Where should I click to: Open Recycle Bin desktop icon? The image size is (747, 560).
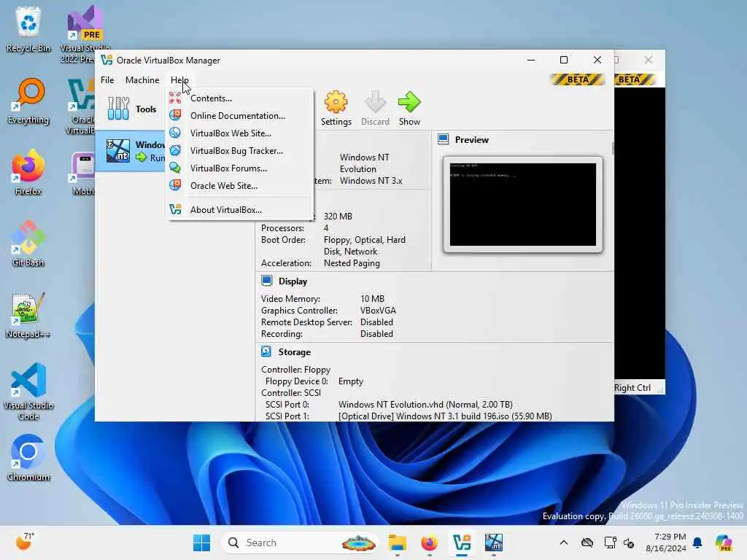tap(28, 29)
